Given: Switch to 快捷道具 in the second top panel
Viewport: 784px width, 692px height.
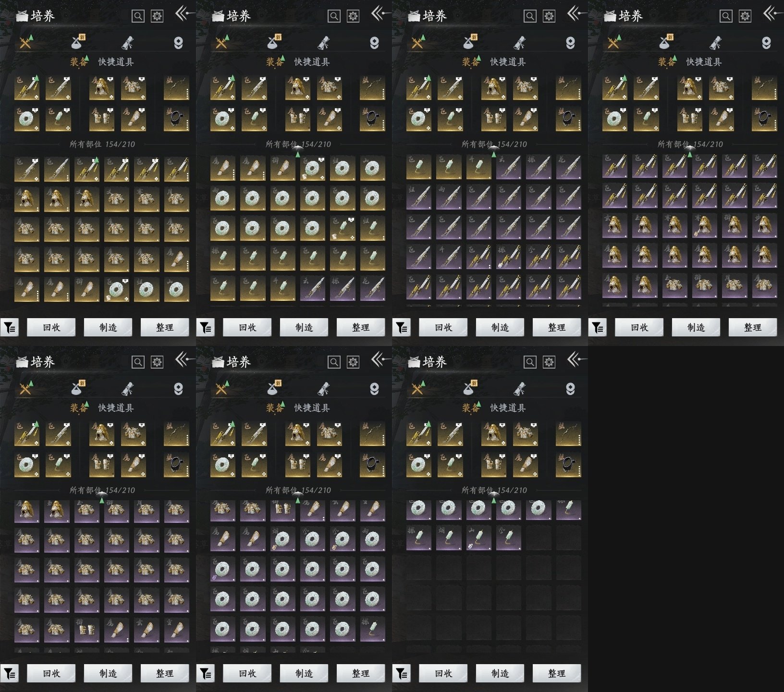Looking at the screenshot, I should tap(312, 62).
